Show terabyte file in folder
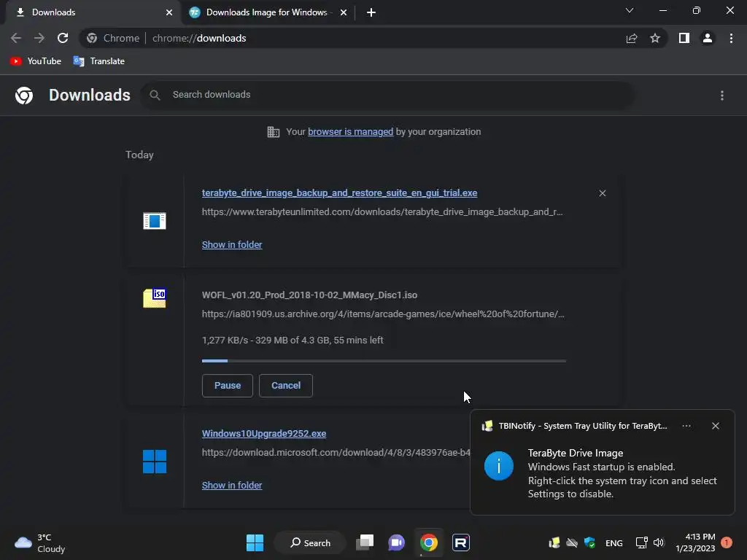747x560 pixels. click(x=231, y=245)
